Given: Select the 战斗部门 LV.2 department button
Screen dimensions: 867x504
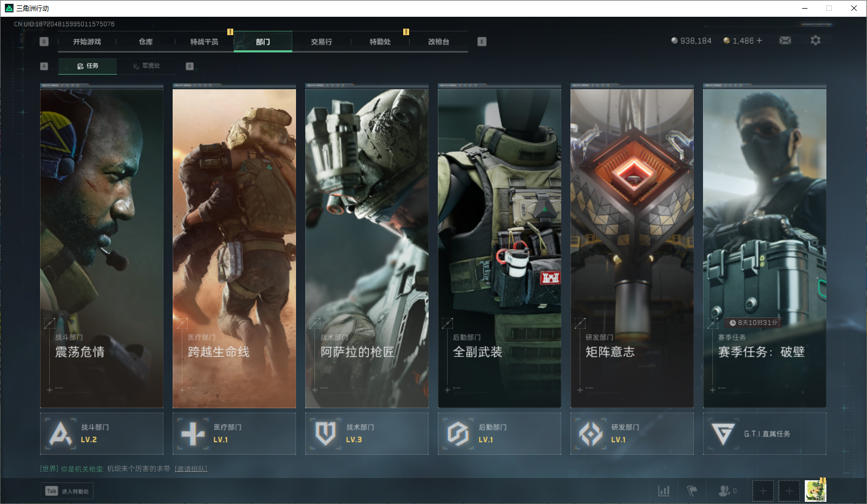Looking at the screenshot, I should [102, 434].
